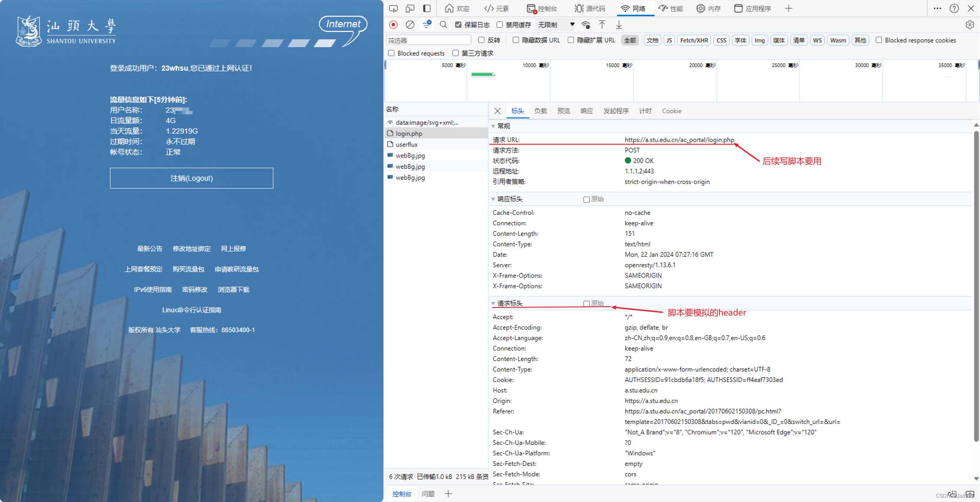Uncheck the preserve log checkbox
The width and height of the screenshot is (980, 502).
click(458, 25)
